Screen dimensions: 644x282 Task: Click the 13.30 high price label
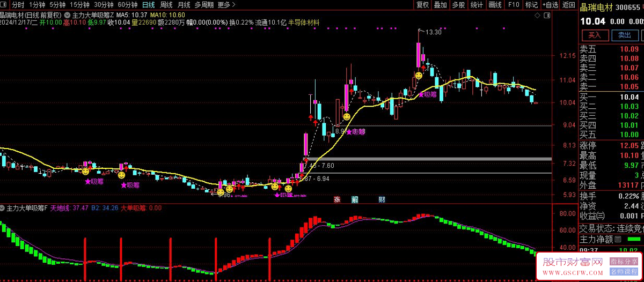click(x=433, y=33)
